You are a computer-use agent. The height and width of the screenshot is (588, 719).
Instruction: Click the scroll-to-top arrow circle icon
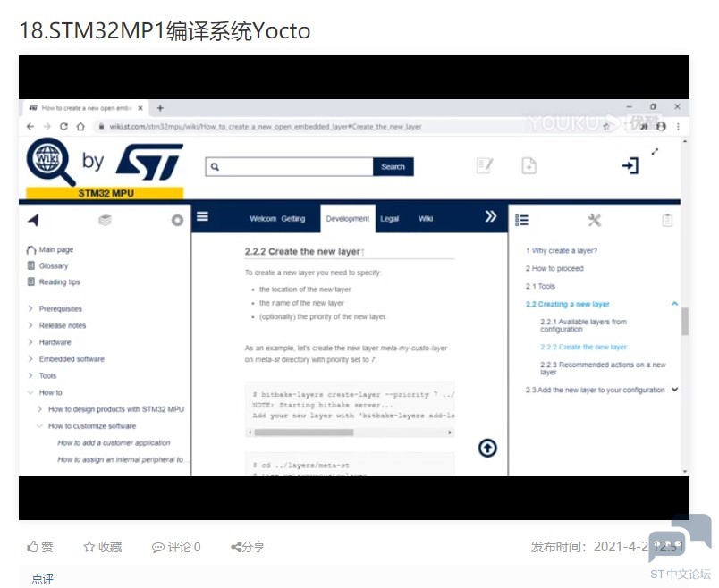[x=487, y=448]
